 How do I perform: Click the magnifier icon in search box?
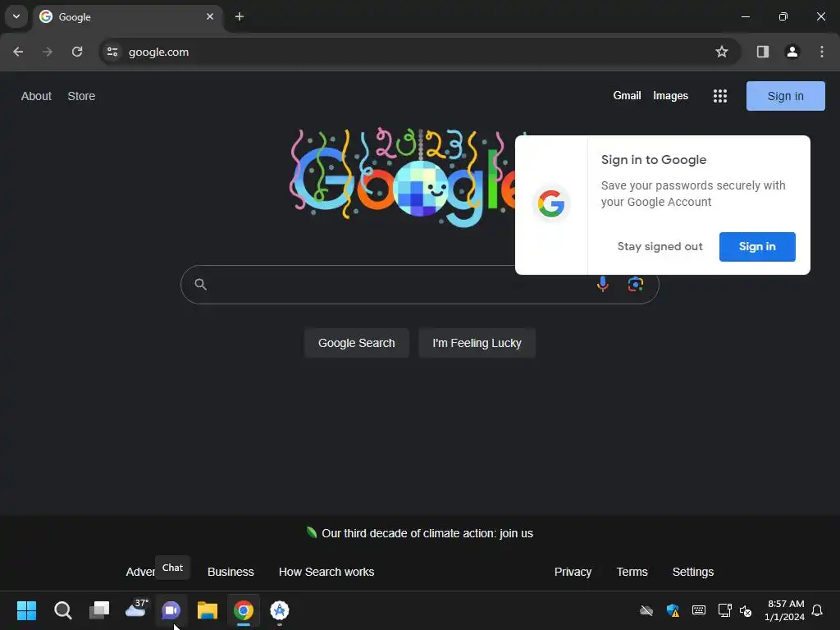(200, 284)
